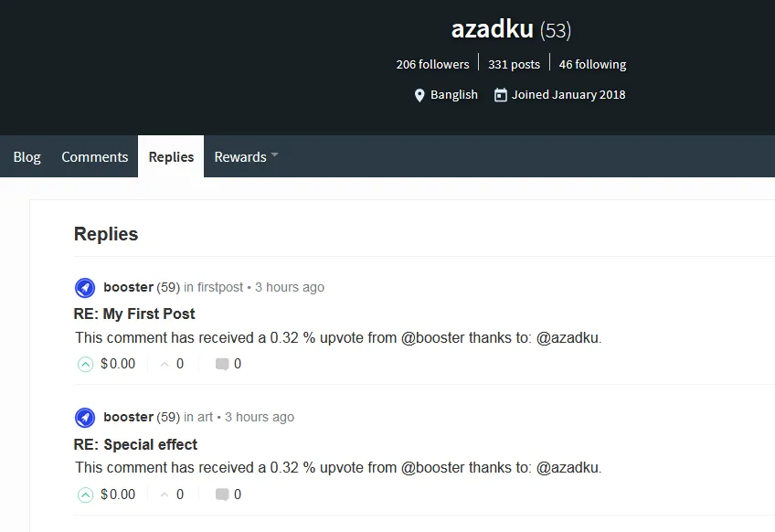Open the Rewards dropdown menu
The image size is (775, 532).
246,156
